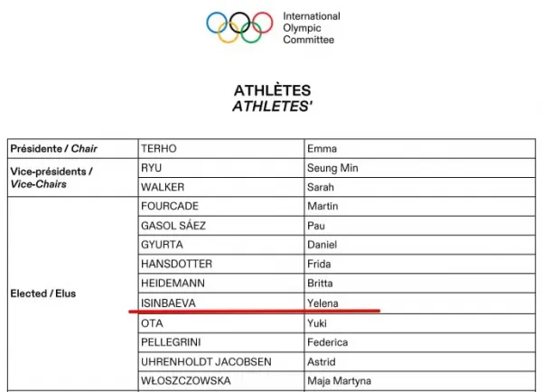The image size is (542, 392).
Task: Click the UHRENHOLDT JACOBSEN cell
Action: 206,361
